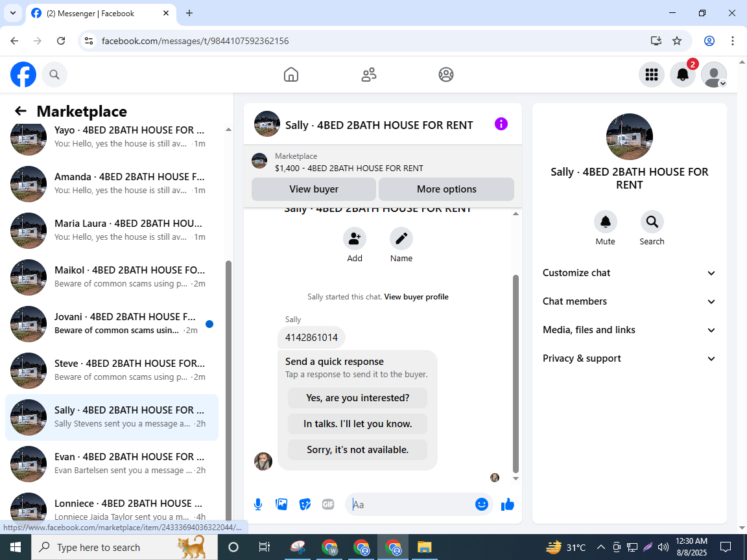The image size is (747, 560).
Task: Open notifications bell with 2 badge
Action: pos(683,75)
